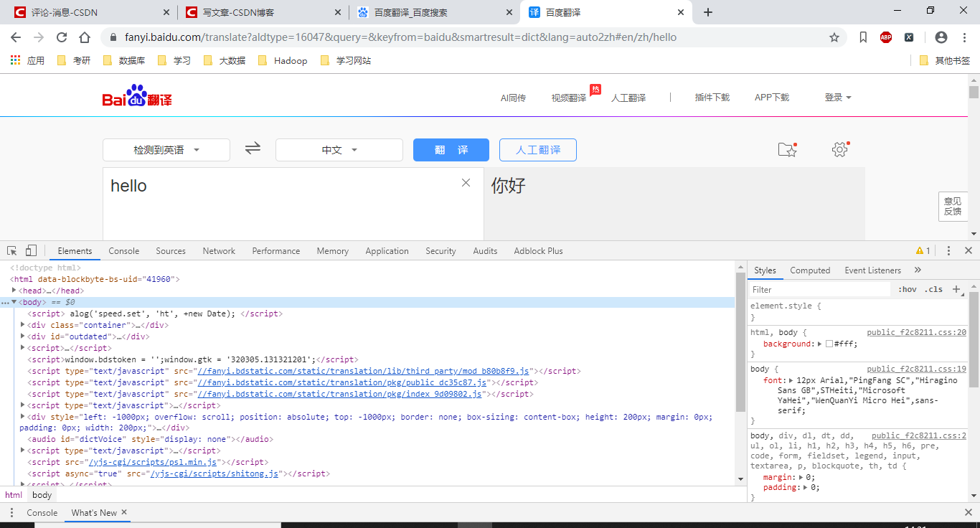Expand the head element node
The width and height of the screenshot is (980, 528).
pos(14,291)
